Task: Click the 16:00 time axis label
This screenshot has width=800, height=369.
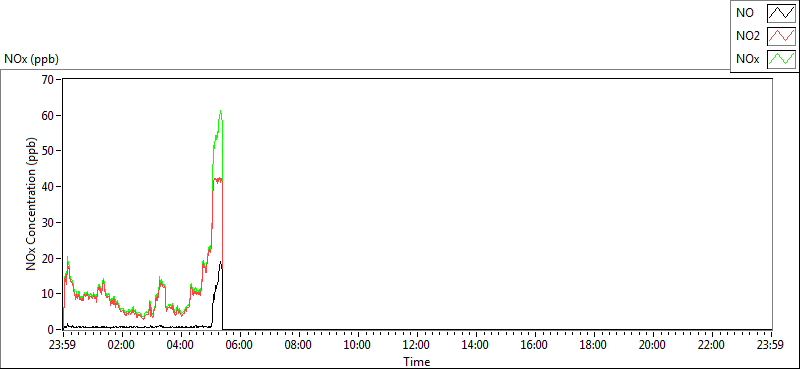Action: coord(535,344)
